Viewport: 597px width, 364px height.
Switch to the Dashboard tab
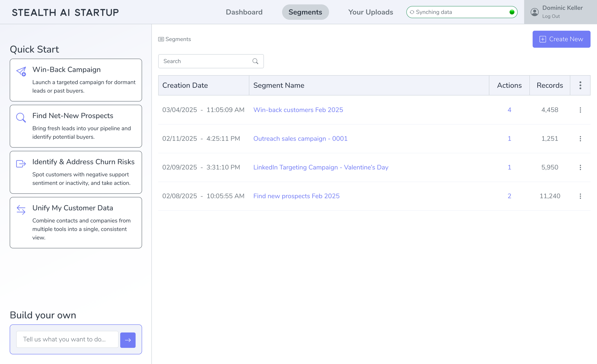tap(244, 12)
